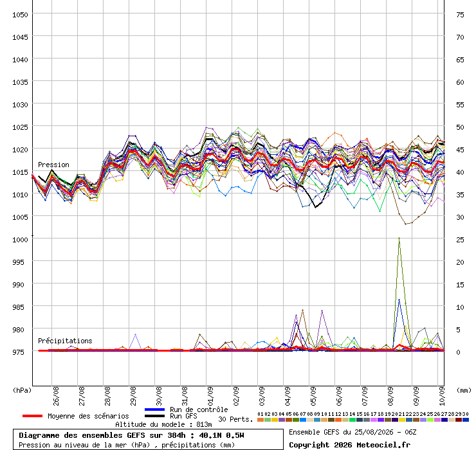476x450 pixels.
Task: Click the '(mm)' unit label
Action: pos(464,390)
